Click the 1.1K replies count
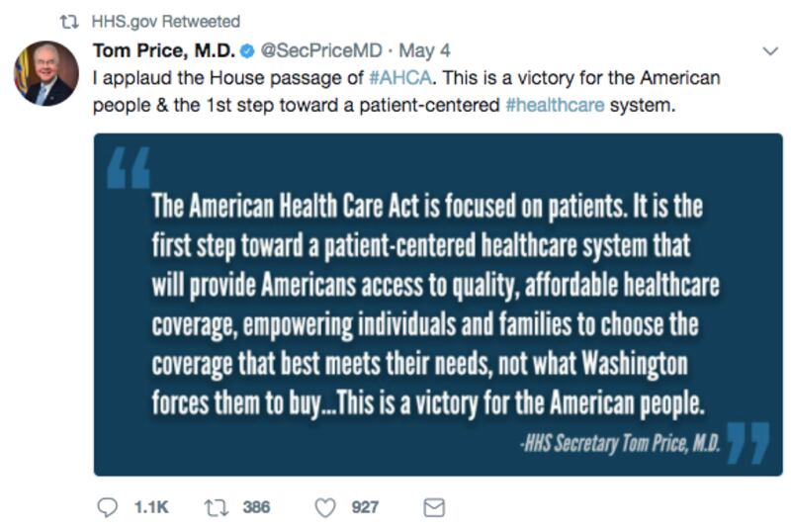The image size is (791, 532). (150, 507)
